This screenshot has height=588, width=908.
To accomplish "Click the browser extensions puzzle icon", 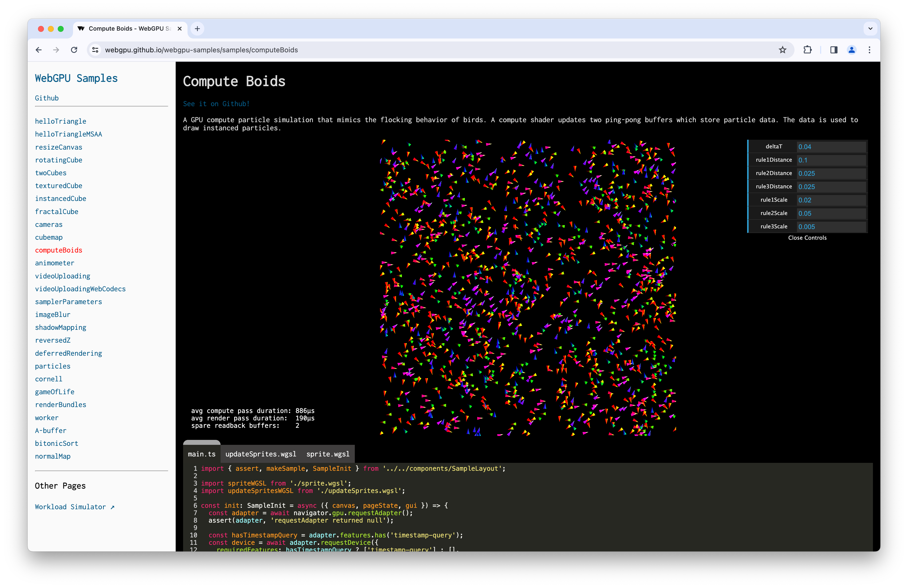I will [x=807, y=50].
